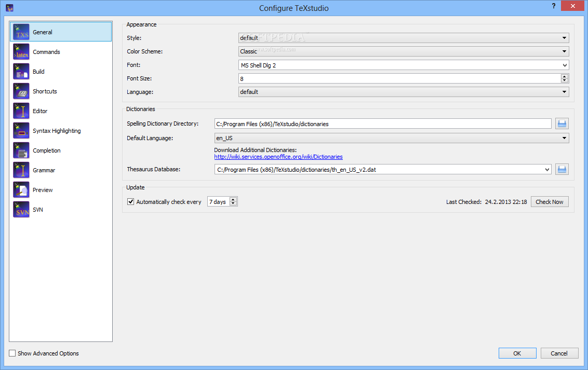Viewport: 588px width, 370px height.
Task: Click the help question mark button
Action: [554, 6]
